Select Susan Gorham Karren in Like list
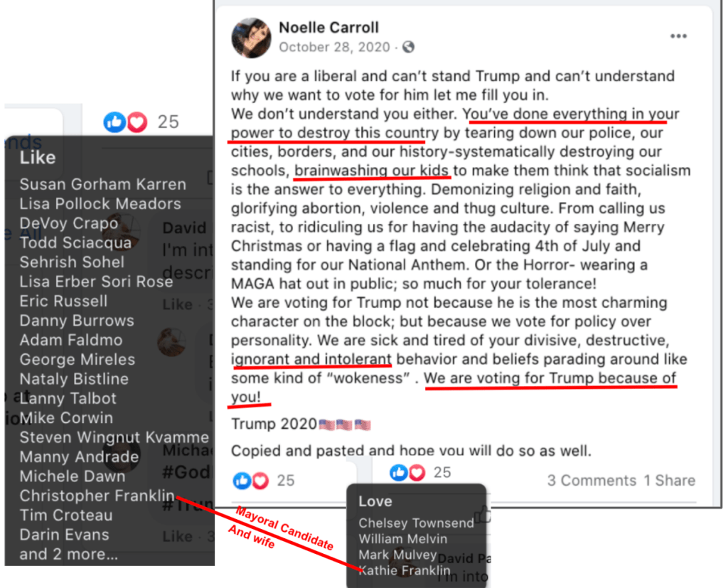This screenshot has height=588, width=728. (x=102, y=184)
